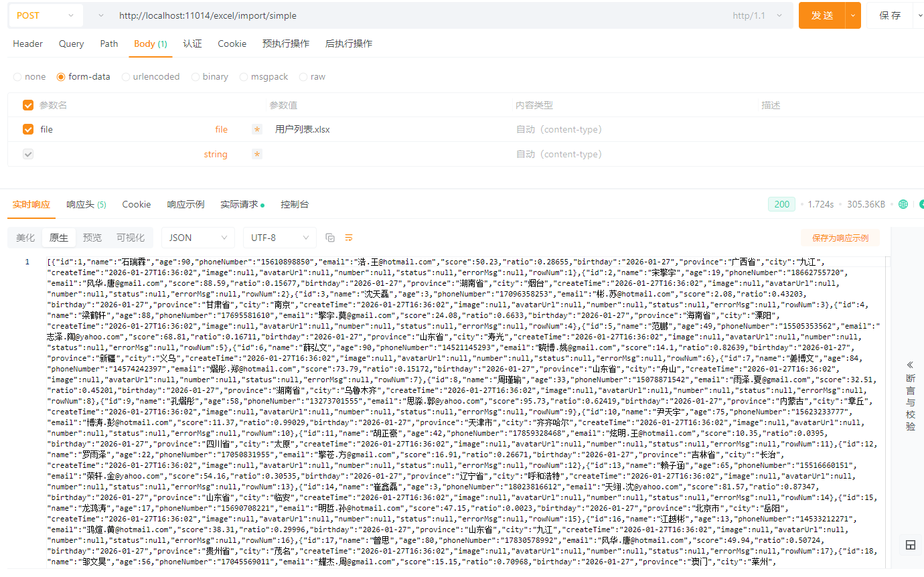This screenshot has height=577, width=924.
Task: Click the 200 status code badge
Action: click(781, 204)
